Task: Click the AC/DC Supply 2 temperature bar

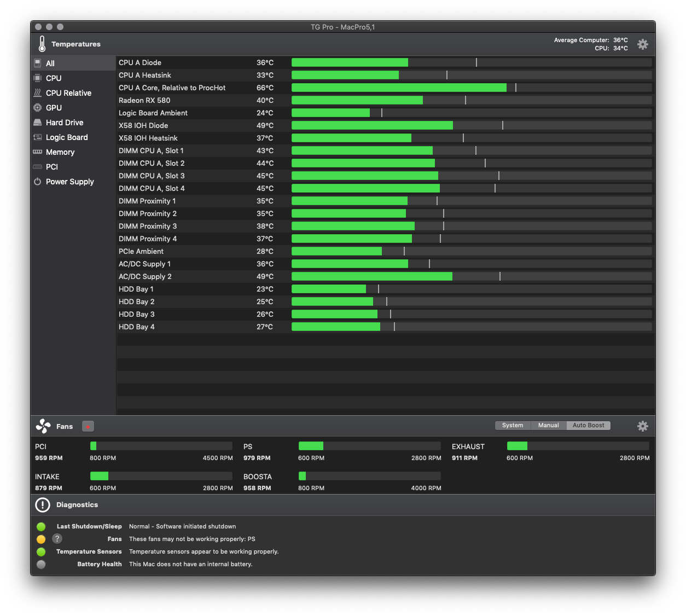Action: [x=472, y=276]
